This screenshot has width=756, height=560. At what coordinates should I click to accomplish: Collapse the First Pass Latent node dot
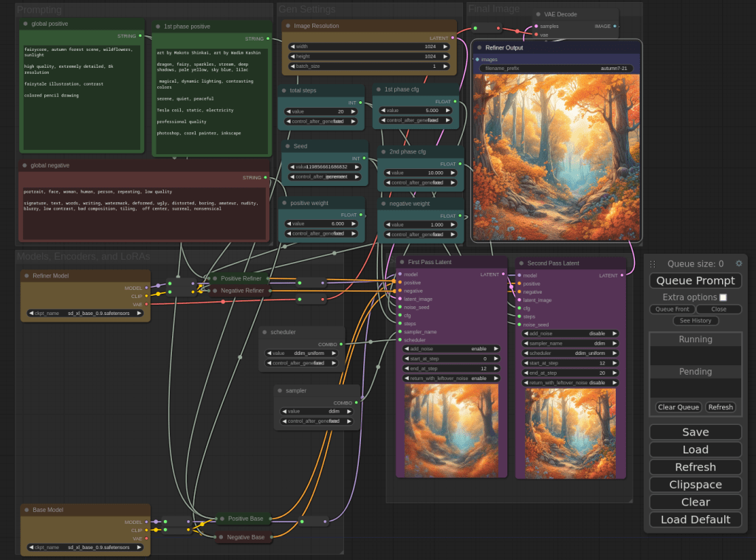click(x=402, y=262)
